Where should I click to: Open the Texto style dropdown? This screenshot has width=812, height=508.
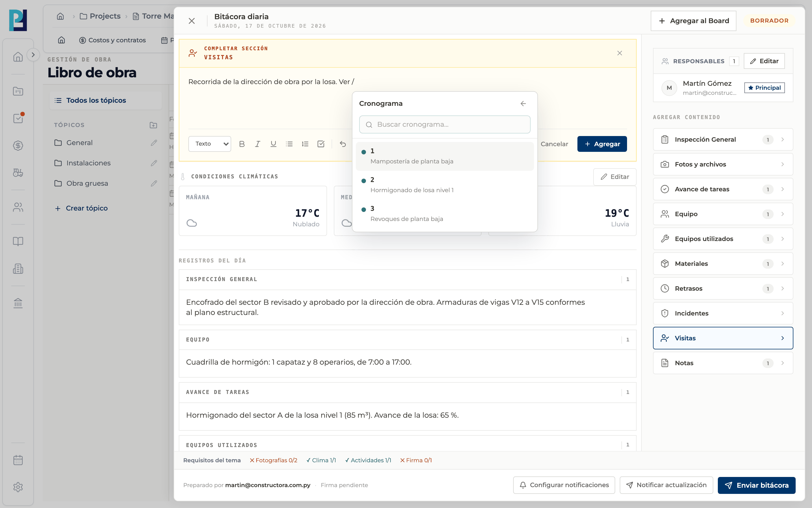(210, 144)
